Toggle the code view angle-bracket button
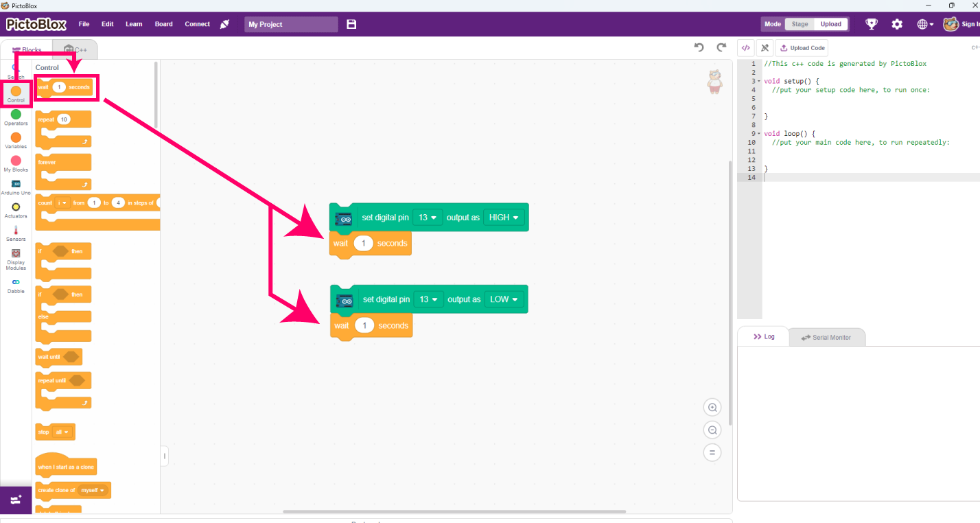The width and height of the screenshot is (980, 523). click(x=746, y=48)
